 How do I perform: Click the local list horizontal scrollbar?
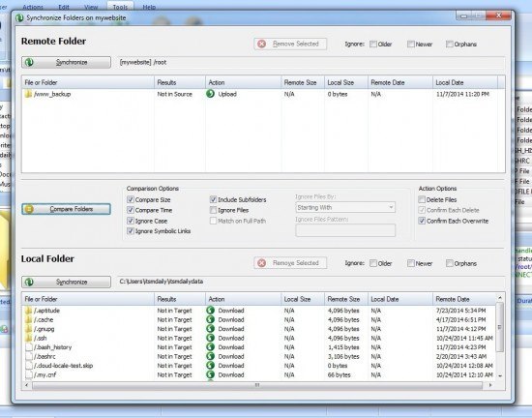tap(257, 385)
